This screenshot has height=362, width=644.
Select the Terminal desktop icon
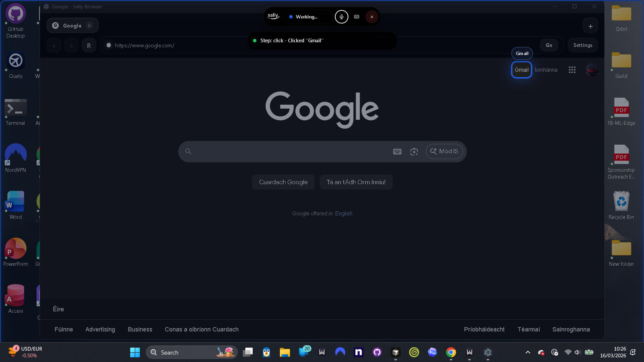pos(15,112)
